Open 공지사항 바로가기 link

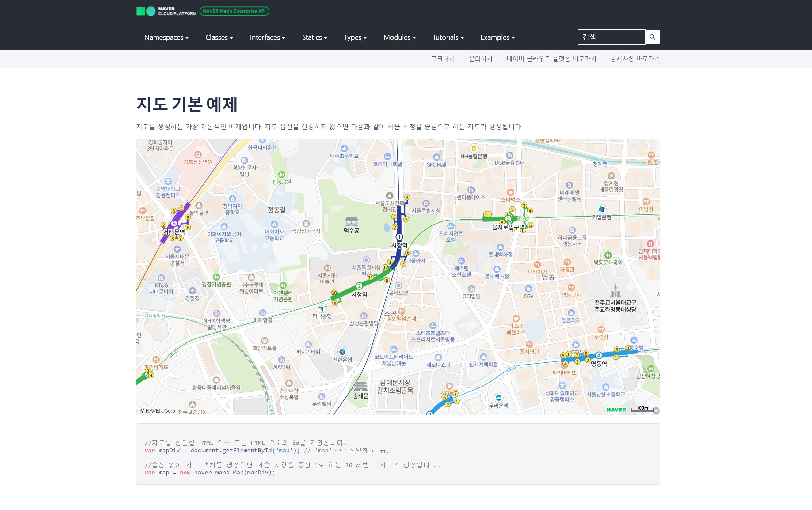point(635,59)
